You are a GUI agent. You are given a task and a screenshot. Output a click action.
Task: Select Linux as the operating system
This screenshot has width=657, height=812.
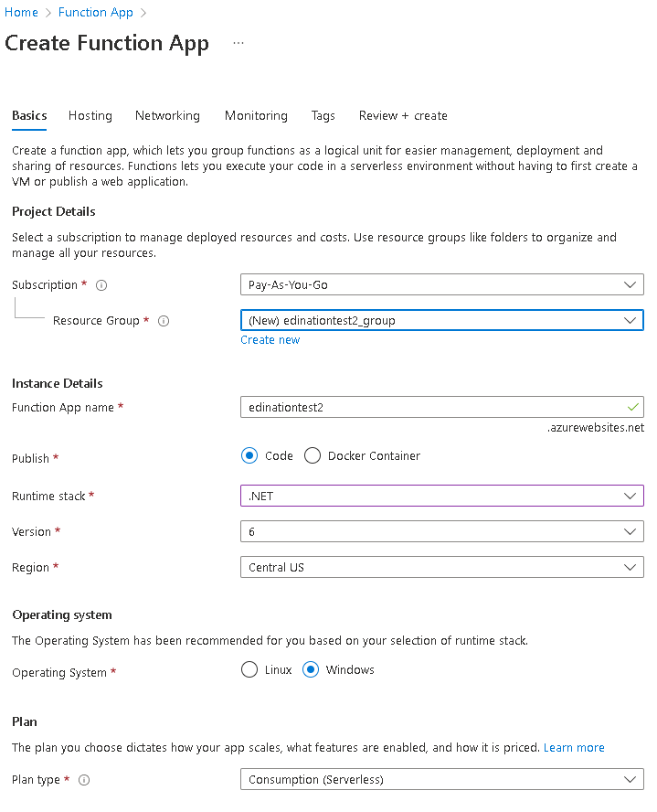tap(250, 669)
